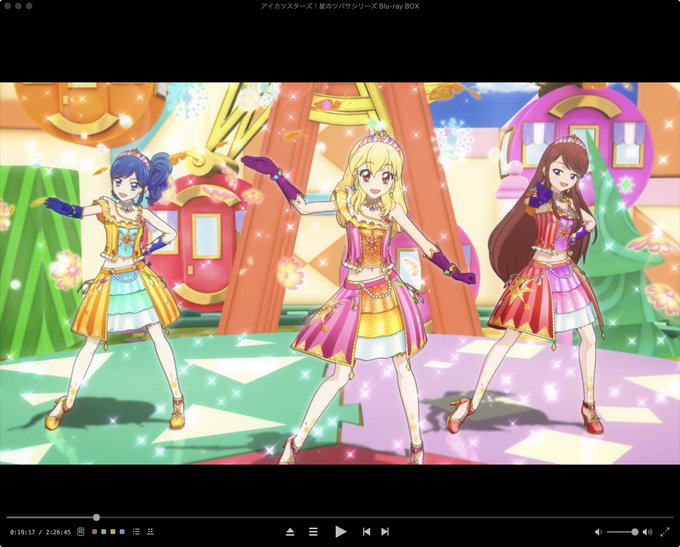Screen dimensions: 680x547
Task: Enter full screen mode
Action: pos(665,532)
